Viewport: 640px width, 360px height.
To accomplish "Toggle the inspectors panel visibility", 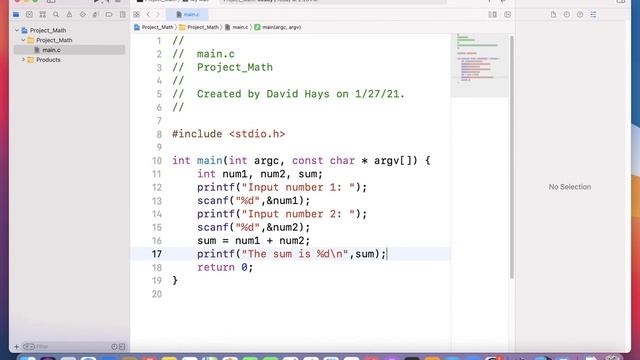I will [x=621, y=1].
